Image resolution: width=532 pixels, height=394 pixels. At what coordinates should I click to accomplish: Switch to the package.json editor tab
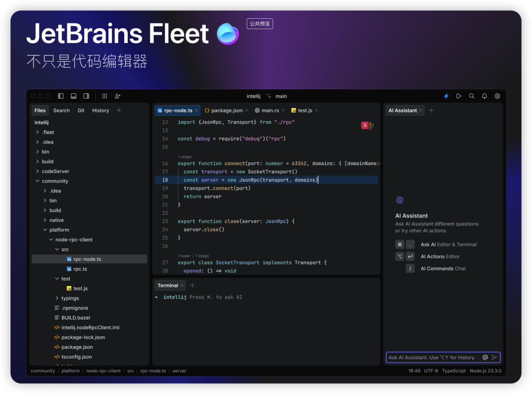tap(226, 110)
